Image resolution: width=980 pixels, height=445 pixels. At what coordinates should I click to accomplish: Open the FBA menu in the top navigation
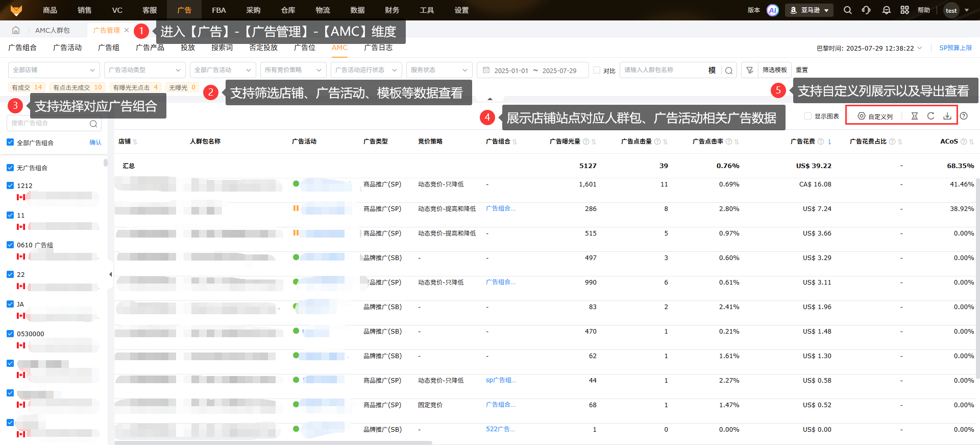218,10
